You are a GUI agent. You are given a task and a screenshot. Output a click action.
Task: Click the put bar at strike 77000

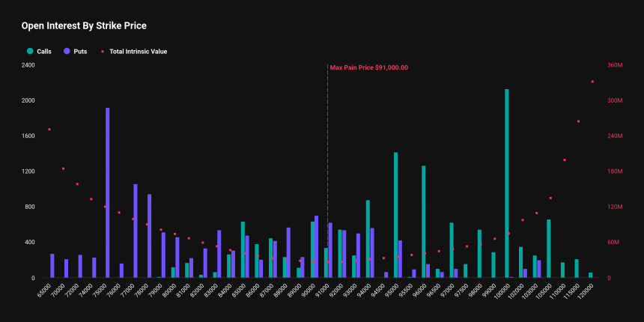[136, 231]
